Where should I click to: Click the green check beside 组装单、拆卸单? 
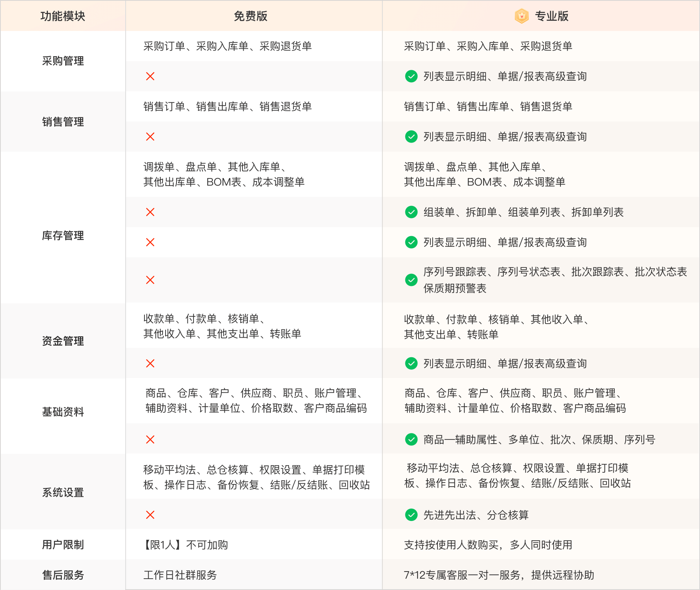point(411,212)
